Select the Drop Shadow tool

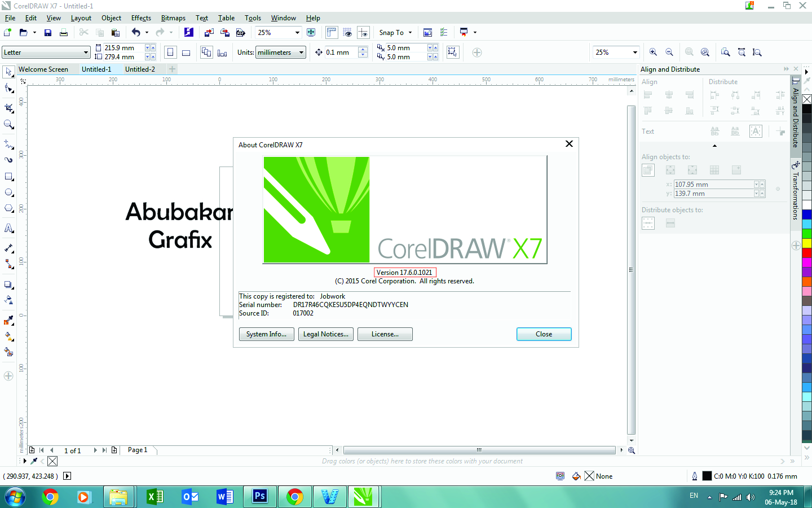[8, 285]
